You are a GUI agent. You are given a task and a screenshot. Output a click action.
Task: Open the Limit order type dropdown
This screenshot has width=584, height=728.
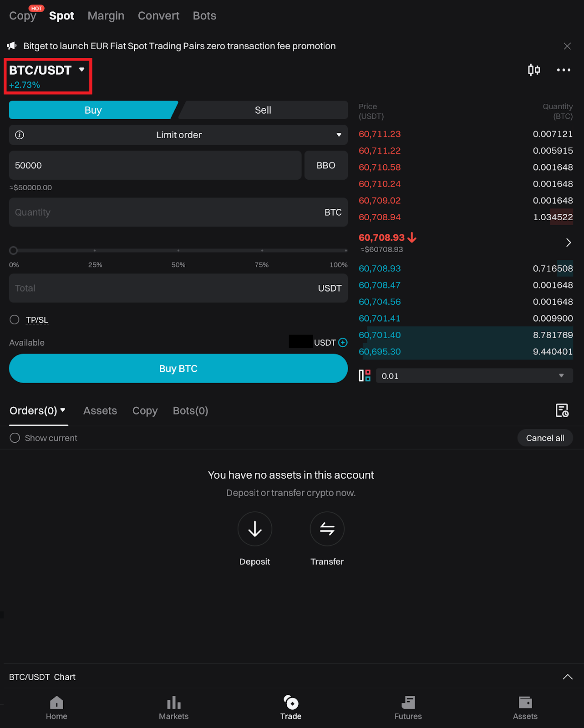click(178, 135)
